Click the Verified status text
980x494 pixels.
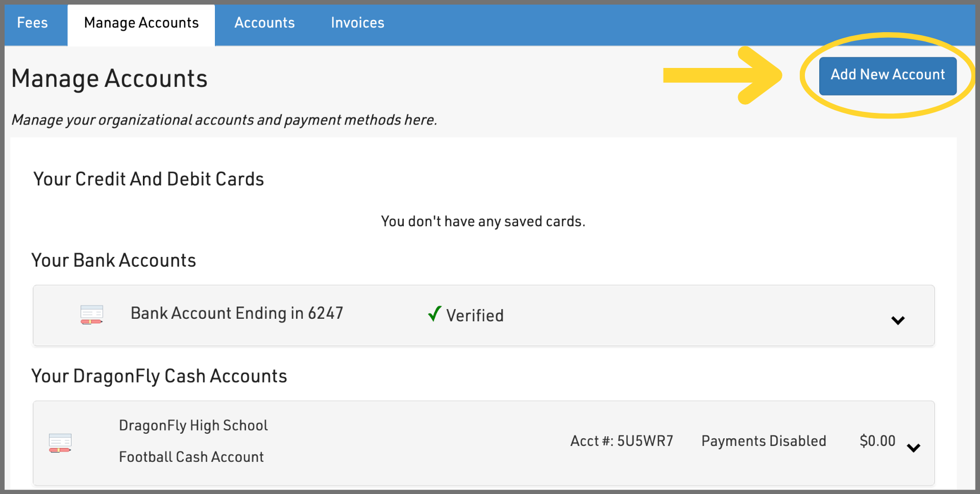(475, 316)
